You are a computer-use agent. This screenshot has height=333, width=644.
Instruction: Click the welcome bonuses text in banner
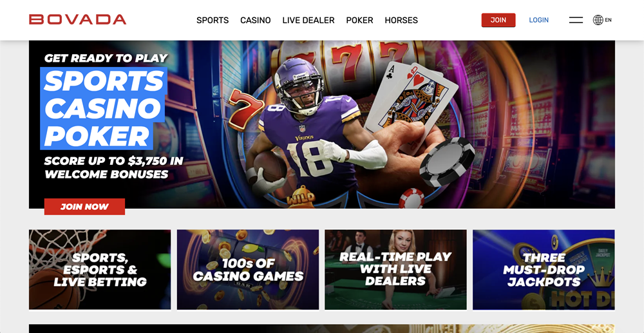[113, 167]
